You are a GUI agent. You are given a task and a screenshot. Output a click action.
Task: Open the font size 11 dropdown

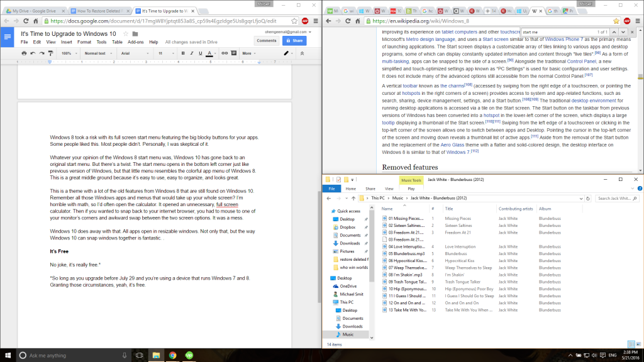pos(166,53)
